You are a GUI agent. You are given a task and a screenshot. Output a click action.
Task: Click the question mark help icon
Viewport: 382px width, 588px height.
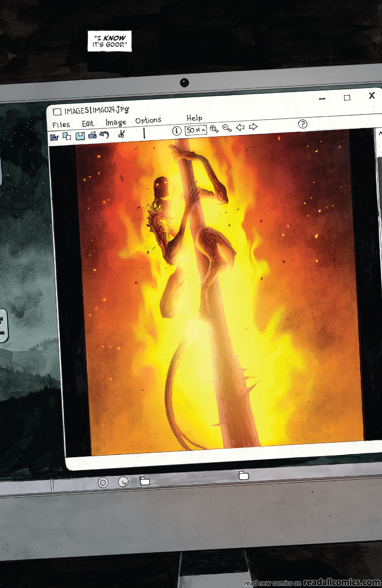303,124
